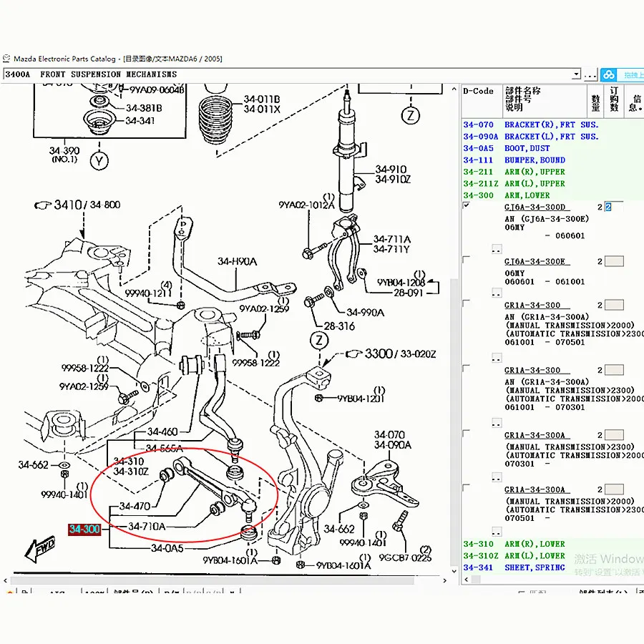Click the 34-0A5 callout in the diagram
This screenshot has height=644, width=644.
(x=167, y=548)
